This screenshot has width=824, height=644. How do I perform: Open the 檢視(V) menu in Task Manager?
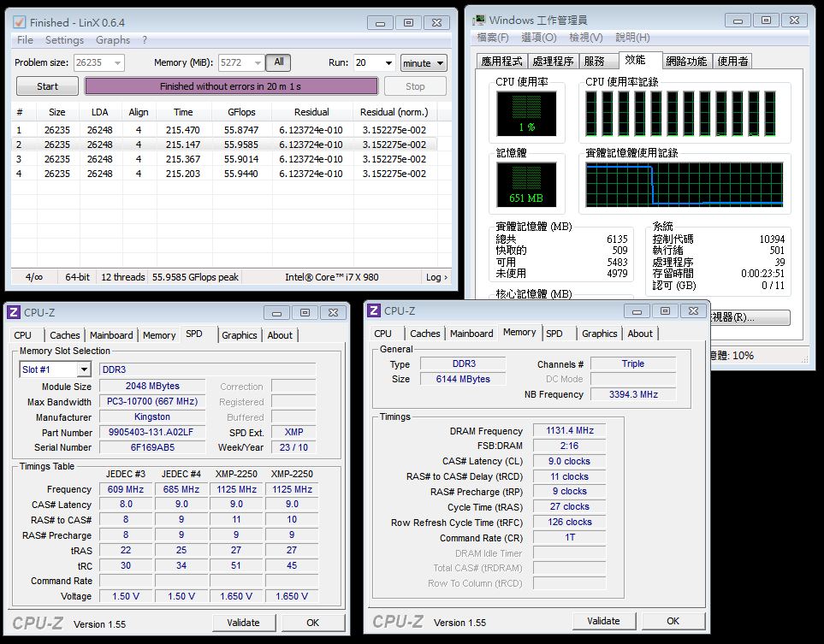586,38
